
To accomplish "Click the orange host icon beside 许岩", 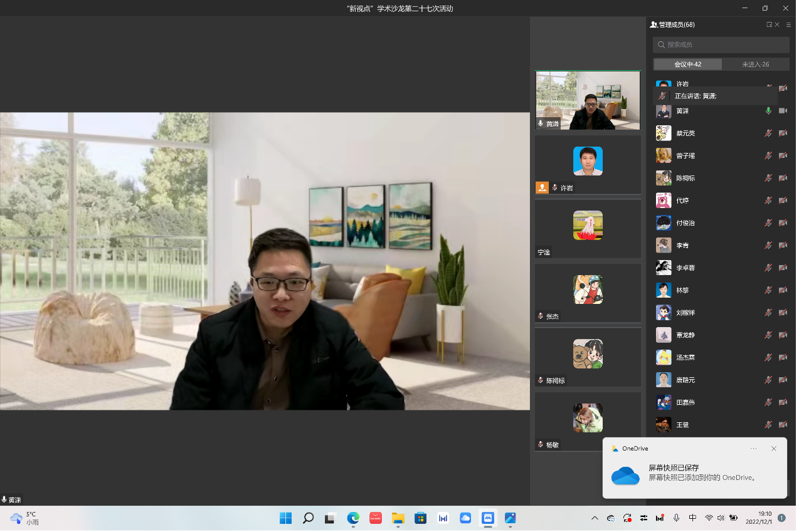I will (x=542, y=187).
